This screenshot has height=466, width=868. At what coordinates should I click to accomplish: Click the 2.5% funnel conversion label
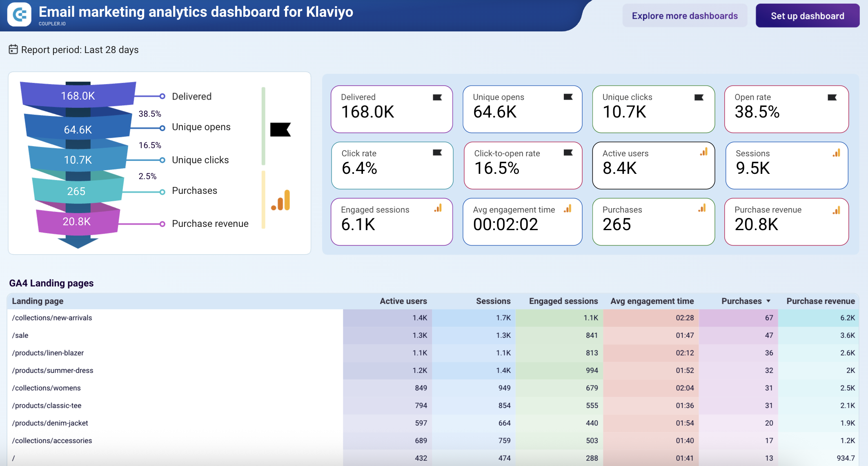[x=147, y=176]
